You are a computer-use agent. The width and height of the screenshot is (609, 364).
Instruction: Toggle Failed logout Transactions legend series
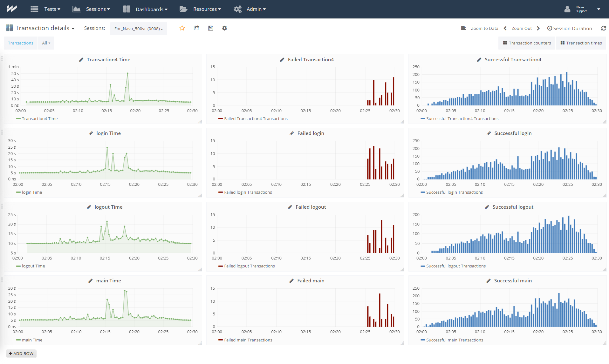click(249, 266)
